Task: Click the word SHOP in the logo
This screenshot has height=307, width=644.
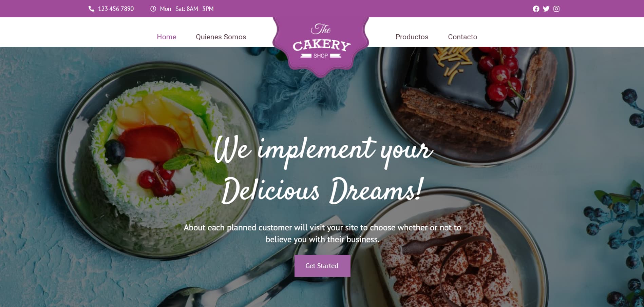Action: [x=321, y=56]
